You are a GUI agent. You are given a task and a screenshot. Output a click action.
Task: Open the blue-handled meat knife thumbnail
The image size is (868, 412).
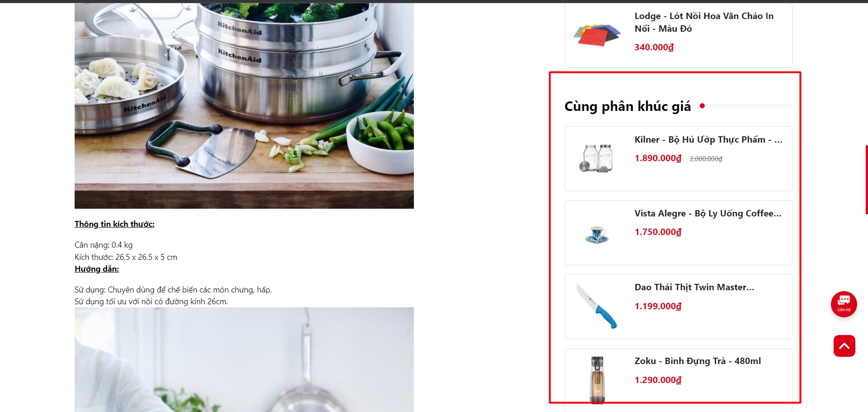[x=597, y=306]
